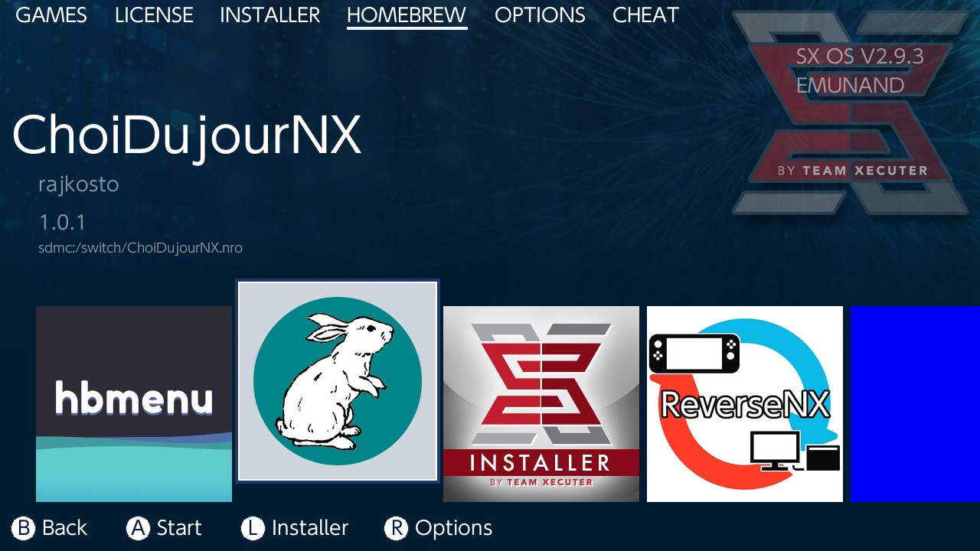Select the ReverseNX app tile
980x551 pixels.
[x=745, y=404]
